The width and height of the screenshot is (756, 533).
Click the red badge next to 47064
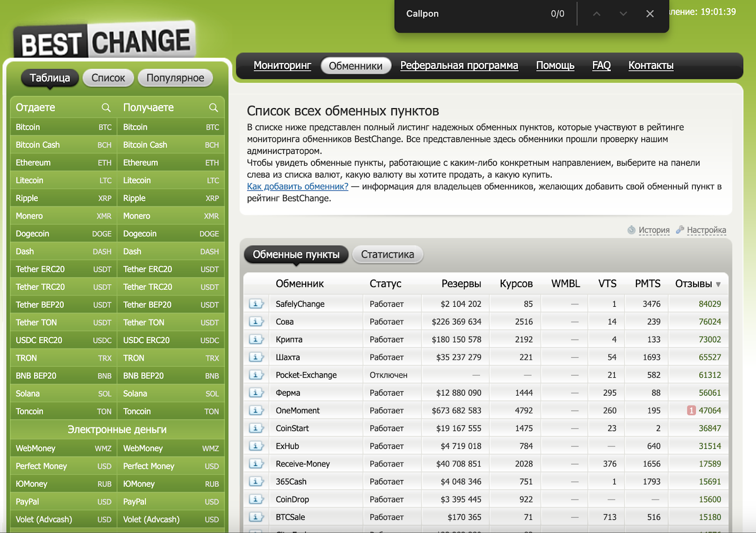[691, 410]
